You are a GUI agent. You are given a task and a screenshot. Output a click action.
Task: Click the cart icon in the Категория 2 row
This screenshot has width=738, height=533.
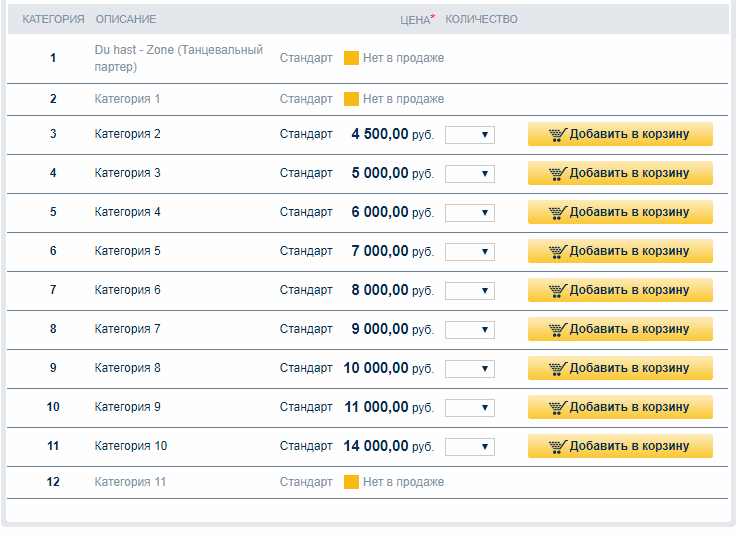coord(558,135)
